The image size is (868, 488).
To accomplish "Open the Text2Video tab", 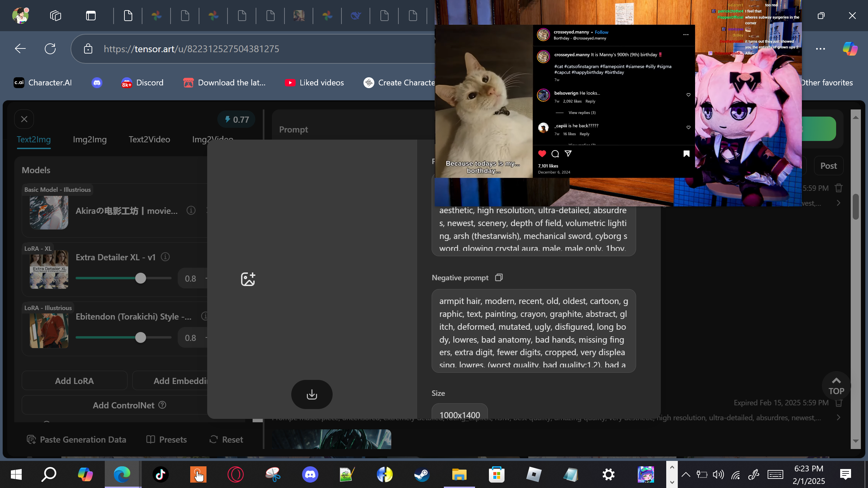I will [x=149, y=139].
